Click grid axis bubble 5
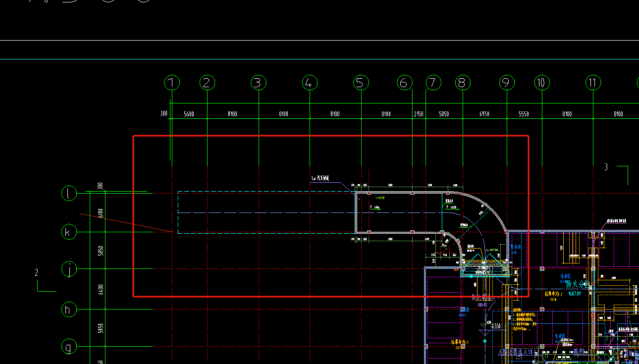 pos(361,83)
